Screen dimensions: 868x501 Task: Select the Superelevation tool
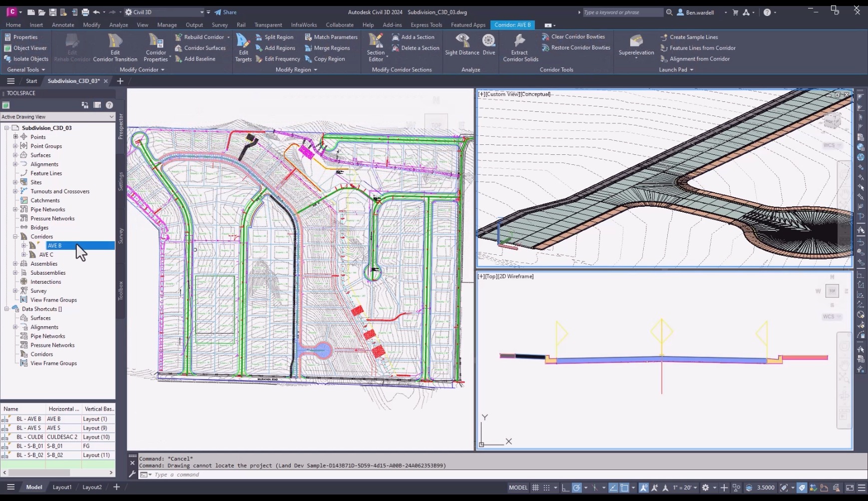(635, 45)
